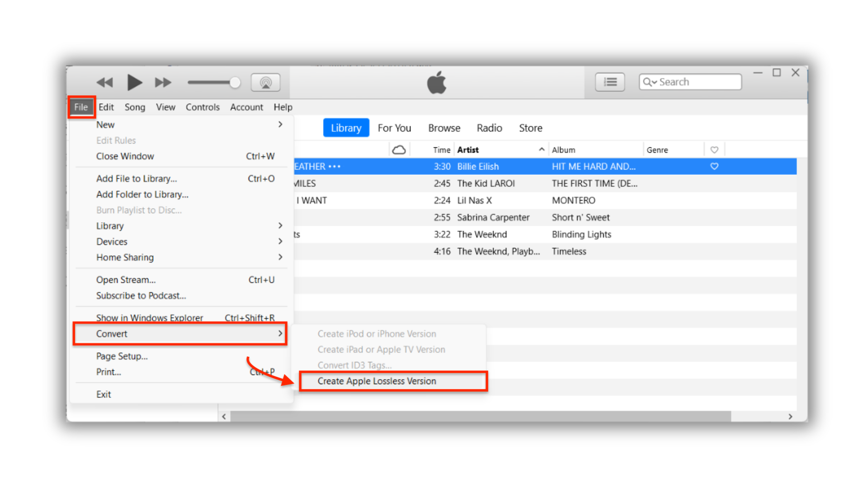This screenshot has width=868, height=488.
Task: Toggle love heart on Billie Eilish song
Action: point(714,166)
